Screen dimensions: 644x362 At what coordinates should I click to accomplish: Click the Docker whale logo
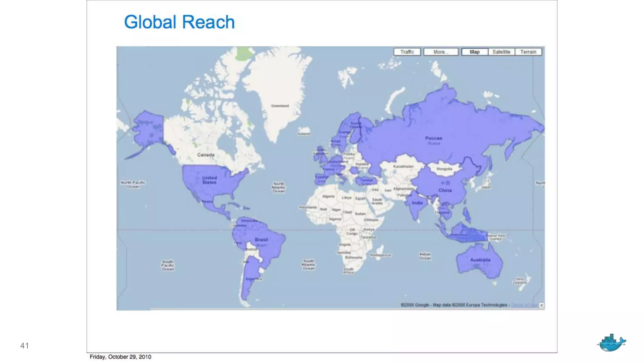611,343
